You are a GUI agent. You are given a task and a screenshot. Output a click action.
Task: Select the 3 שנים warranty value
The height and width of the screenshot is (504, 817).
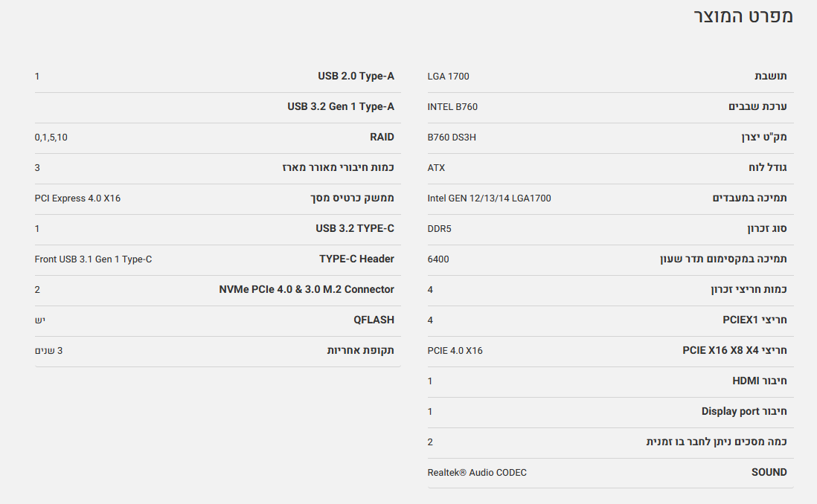pyautogui.click(x=48, y=351)
